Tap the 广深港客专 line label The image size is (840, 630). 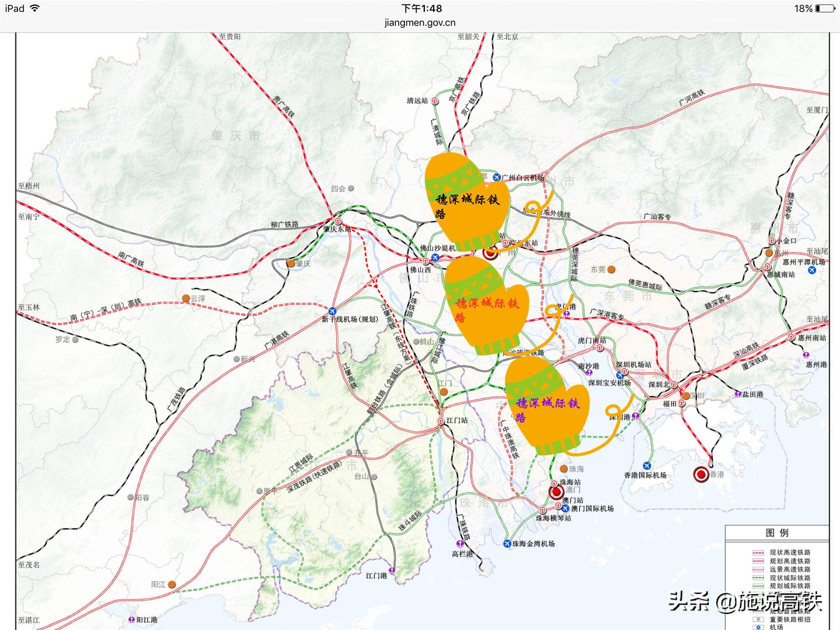pos(607,314)
